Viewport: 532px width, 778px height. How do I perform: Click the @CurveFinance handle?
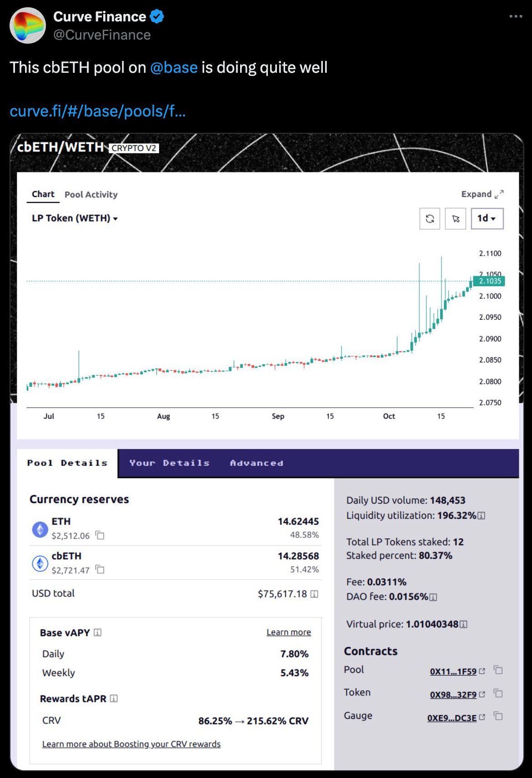(x=102, y=35)
